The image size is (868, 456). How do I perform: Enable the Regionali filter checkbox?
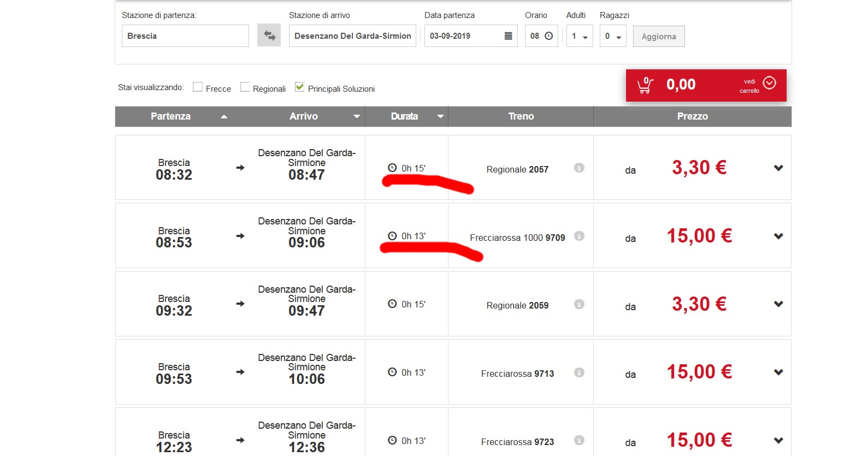pos(245,87)
